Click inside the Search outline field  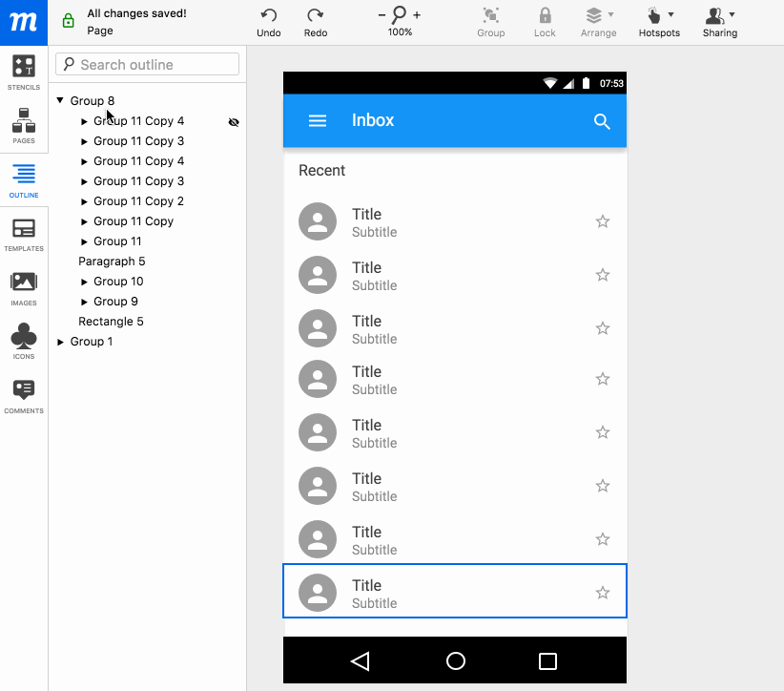(146, 64)
